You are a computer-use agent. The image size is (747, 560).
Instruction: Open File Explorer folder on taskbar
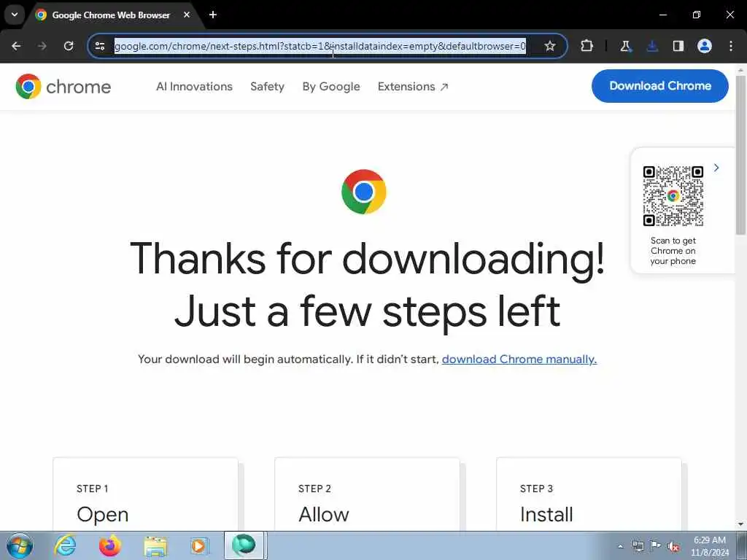pyautogui.click(x=155, y=546)
